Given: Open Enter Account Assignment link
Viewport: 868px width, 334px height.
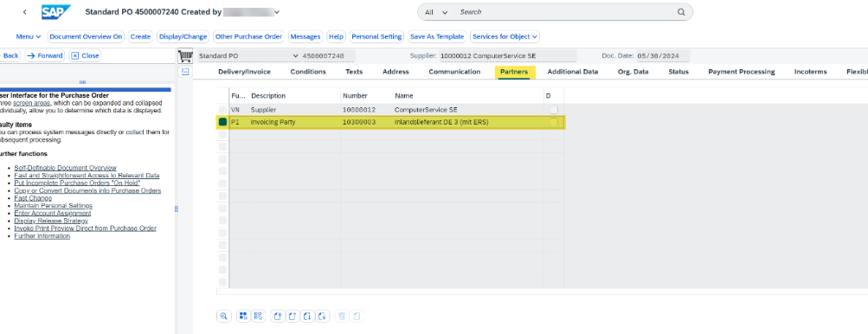Looking at the screenshot, I should 53,213.
